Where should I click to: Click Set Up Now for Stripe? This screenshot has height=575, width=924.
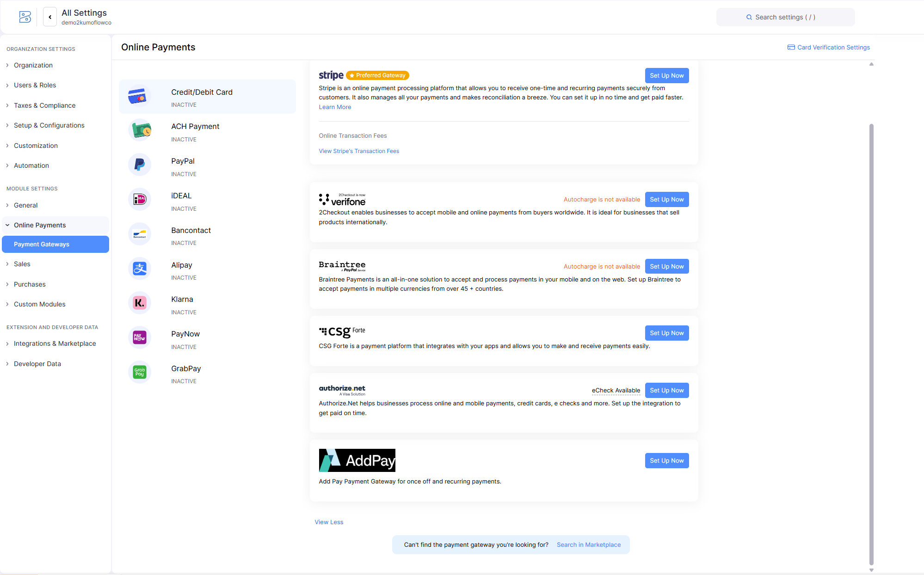pyautogui.click(x=666, y=76)
